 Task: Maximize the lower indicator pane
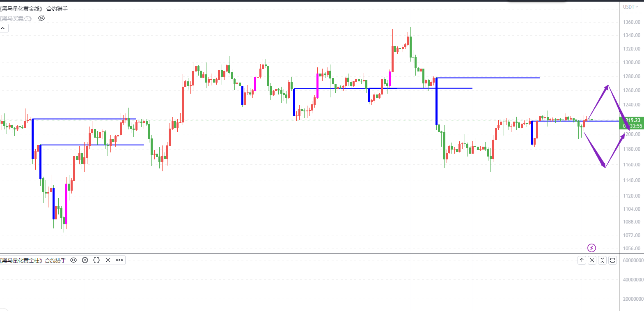pos(612,260)
